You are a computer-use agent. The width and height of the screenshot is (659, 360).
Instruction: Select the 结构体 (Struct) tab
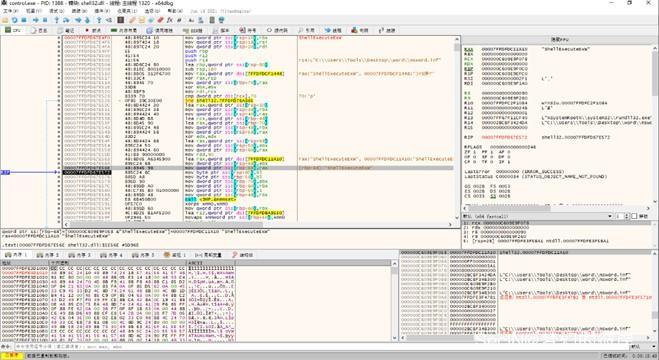tap(243, 255)
